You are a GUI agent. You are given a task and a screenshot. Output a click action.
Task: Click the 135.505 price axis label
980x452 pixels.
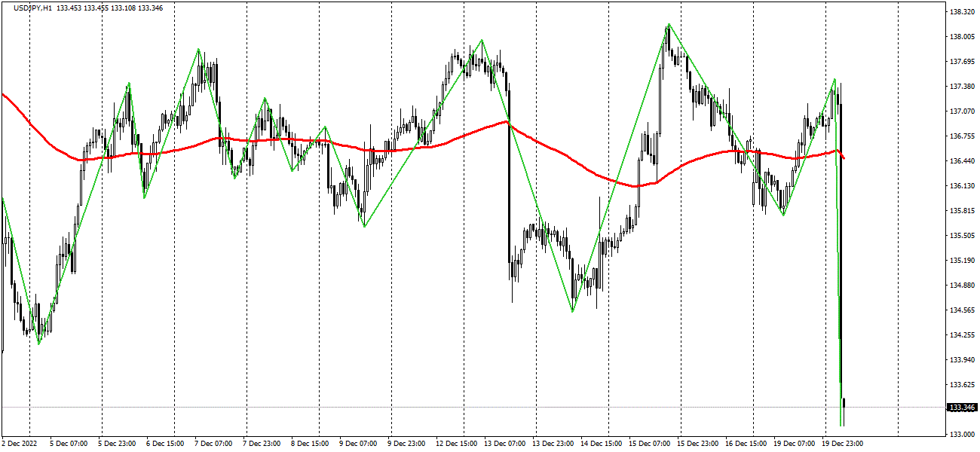[x=961, y=236]
